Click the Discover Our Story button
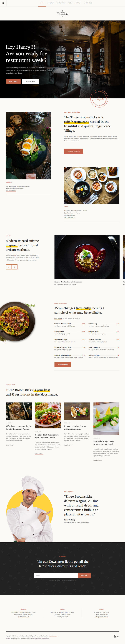The width and height of the screenshot is (125, 644). tap(74, 151)
